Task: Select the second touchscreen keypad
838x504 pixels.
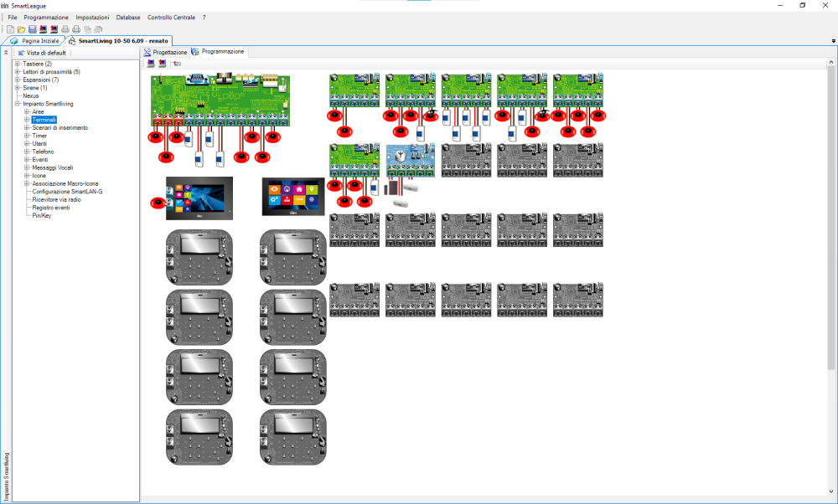Action: [x=292, y=197]
